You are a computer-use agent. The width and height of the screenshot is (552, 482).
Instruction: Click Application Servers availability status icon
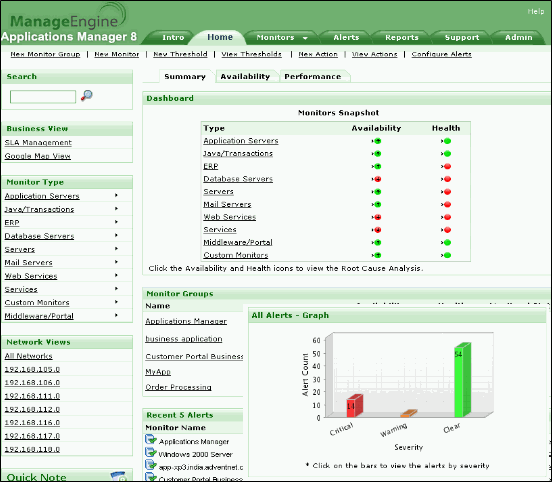(x=377, y=141)
